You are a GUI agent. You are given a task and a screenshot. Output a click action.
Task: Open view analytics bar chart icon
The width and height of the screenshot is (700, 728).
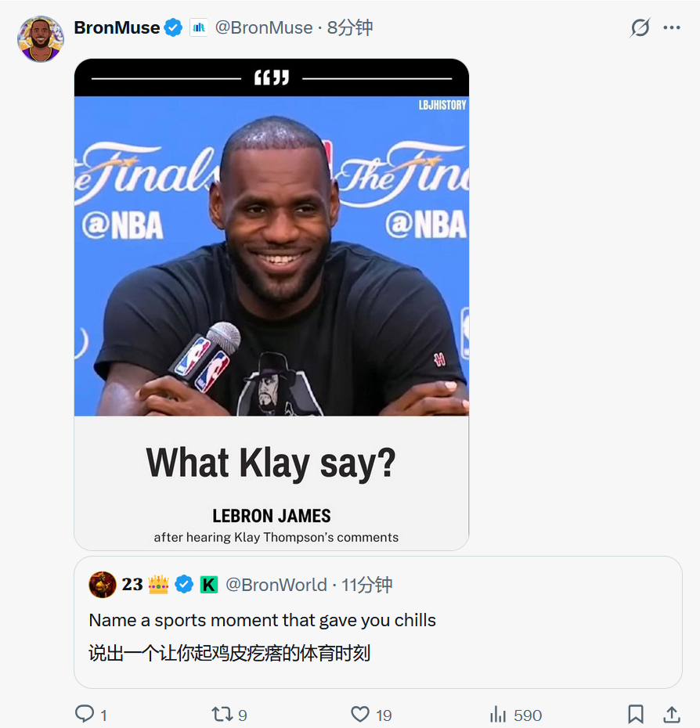tap(498, 714)
